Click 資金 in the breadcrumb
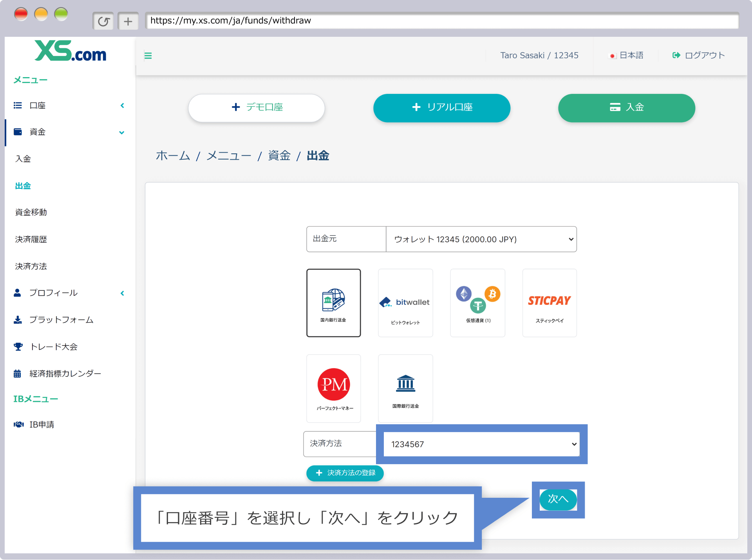 coord(279,156)
